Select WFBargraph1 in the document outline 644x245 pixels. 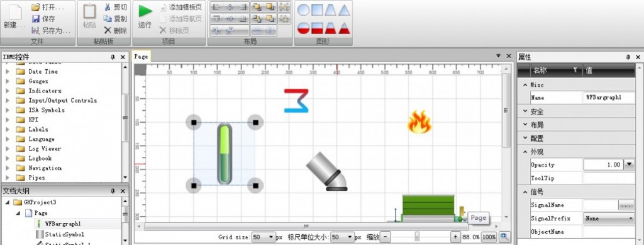[x=63, y=224]
